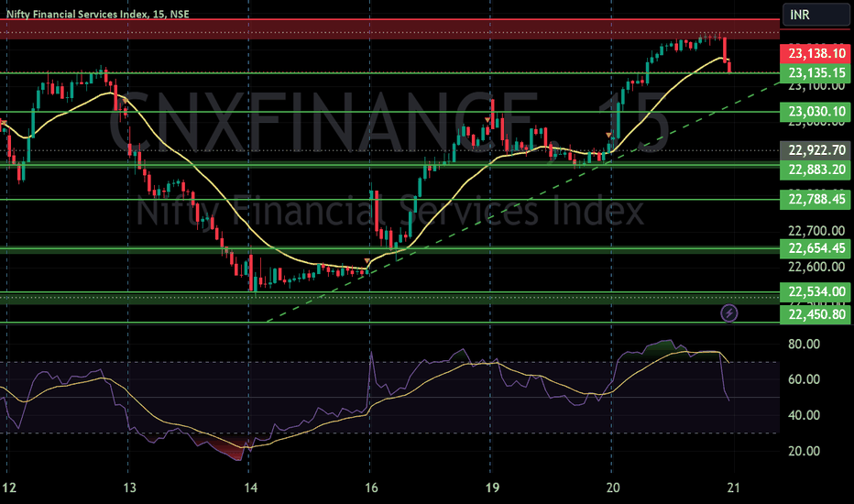The height and width of the screenshot is (504, 854).
Task: Click date label 14 on time axis
Action: pos(250,488)
